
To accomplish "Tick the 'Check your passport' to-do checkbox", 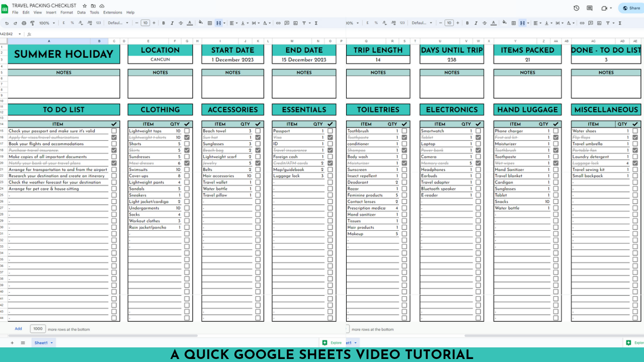I will coord(114,131).
